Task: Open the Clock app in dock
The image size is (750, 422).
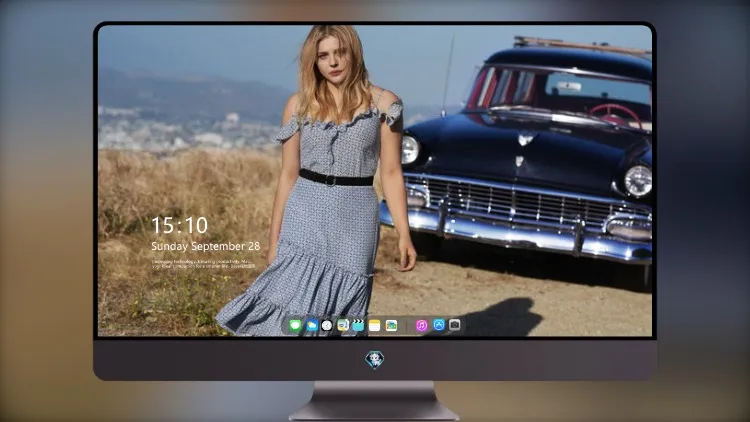Action: pyautogui.click(x=327, y=326)
